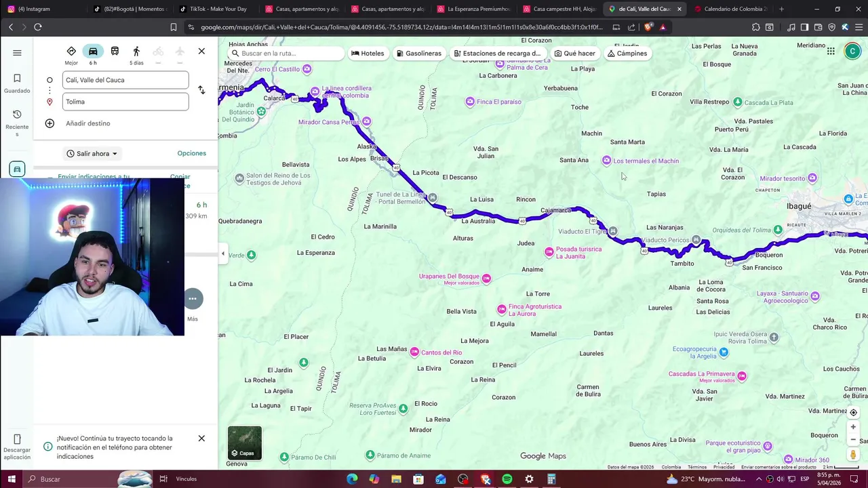
Task: Open the Windows Start menu
Action: 12,479
